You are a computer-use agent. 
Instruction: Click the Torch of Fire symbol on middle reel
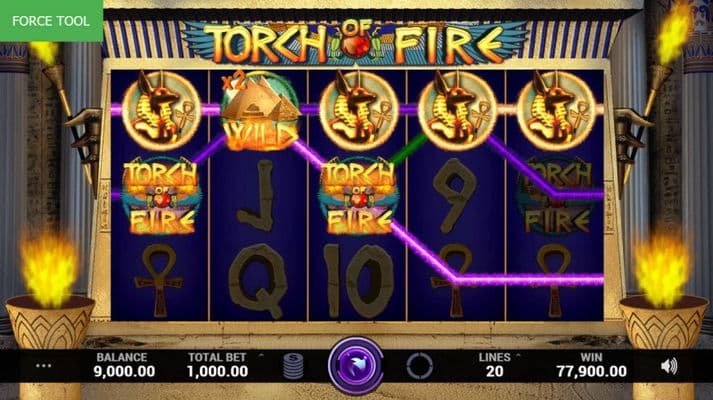pos(358,196)
